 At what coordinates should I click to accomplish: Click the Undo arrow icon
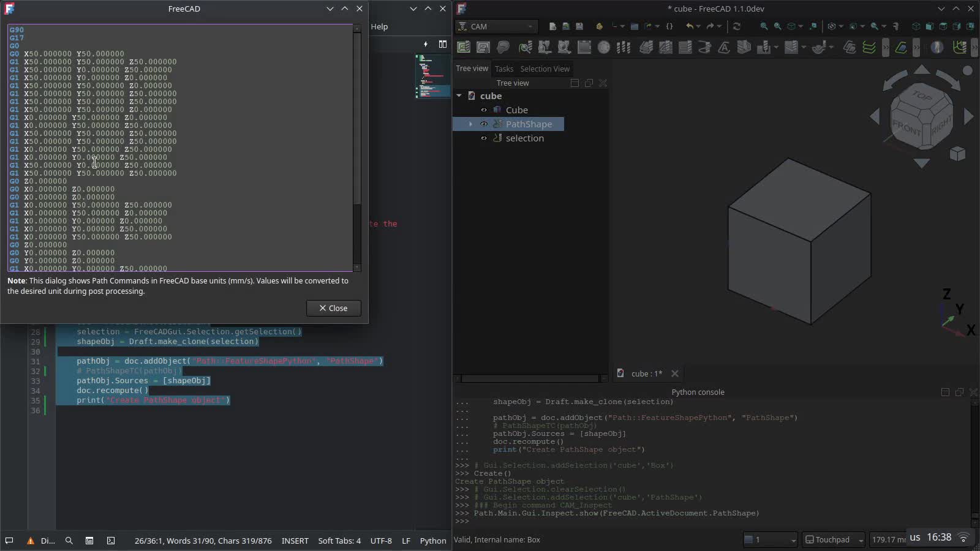point(690,26)
